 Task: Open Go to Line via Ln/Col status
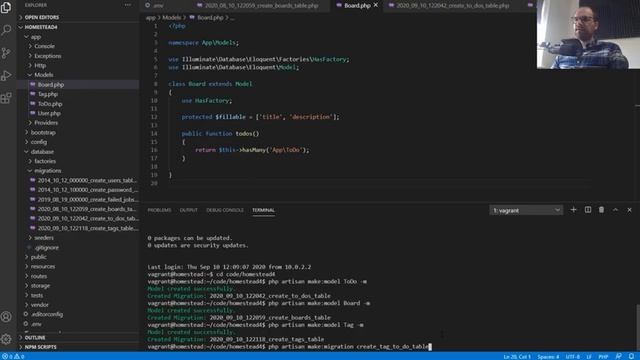[x=517, y=356]
